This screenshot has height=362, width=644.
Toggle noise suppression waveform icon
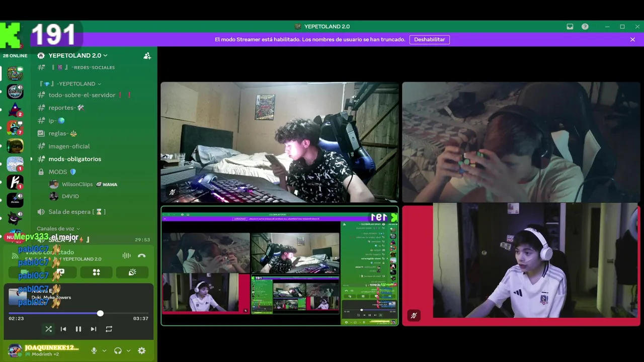click(126, 256)
